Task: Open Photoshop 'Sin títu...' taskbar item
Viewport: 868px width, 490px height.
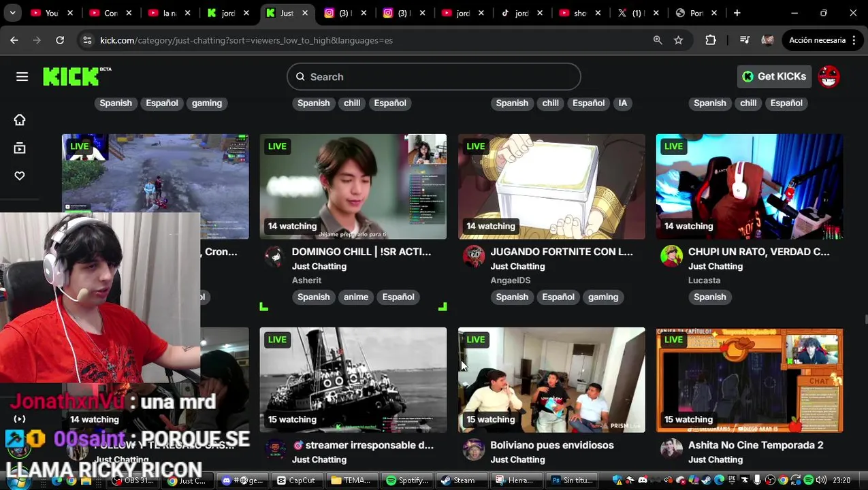Action: (572, 480)
